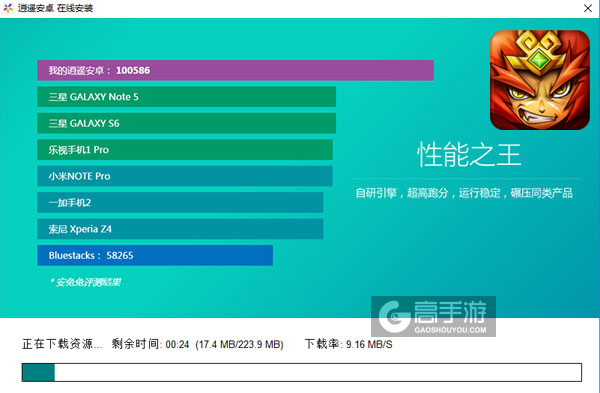The height and width of the screenshot is (393, 600).
Task: Click the remaining time 00:24 value
Action: [177, 344]
